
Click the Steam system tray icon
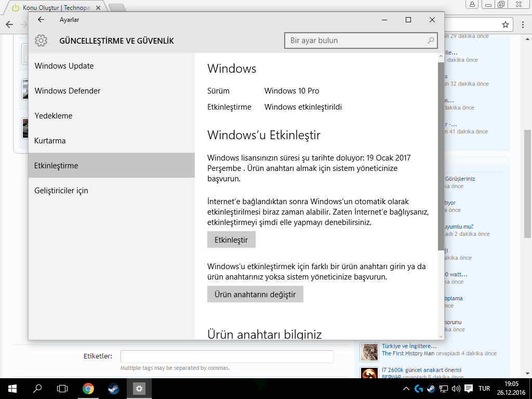pos(431,389)
